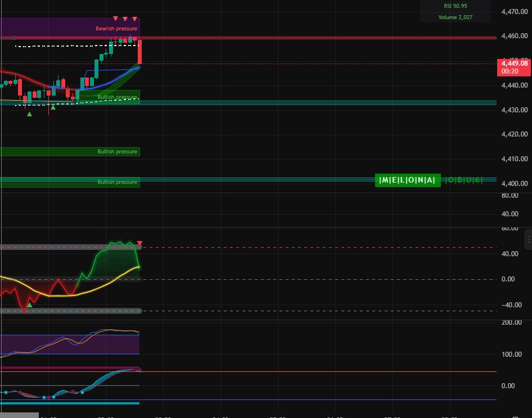
Task: Click the rightmost red down-triangle above the candles
Action: click(135, 20)
